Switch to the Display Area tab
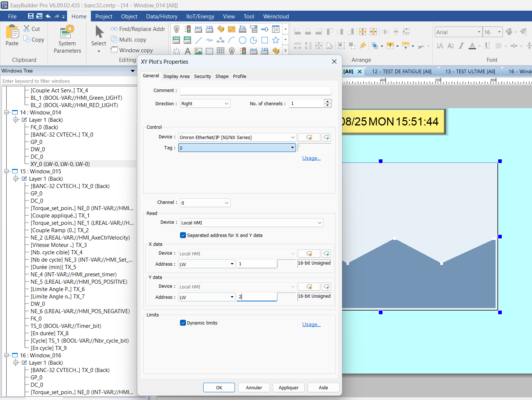 tap(176, 76)
